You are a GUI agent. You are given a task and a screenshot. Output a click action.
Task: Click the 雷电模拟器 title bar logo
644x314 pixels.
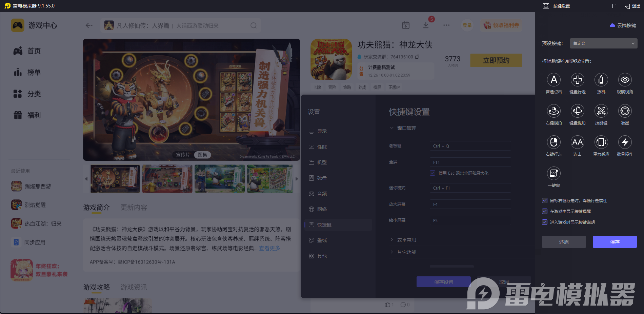(7, 6)
